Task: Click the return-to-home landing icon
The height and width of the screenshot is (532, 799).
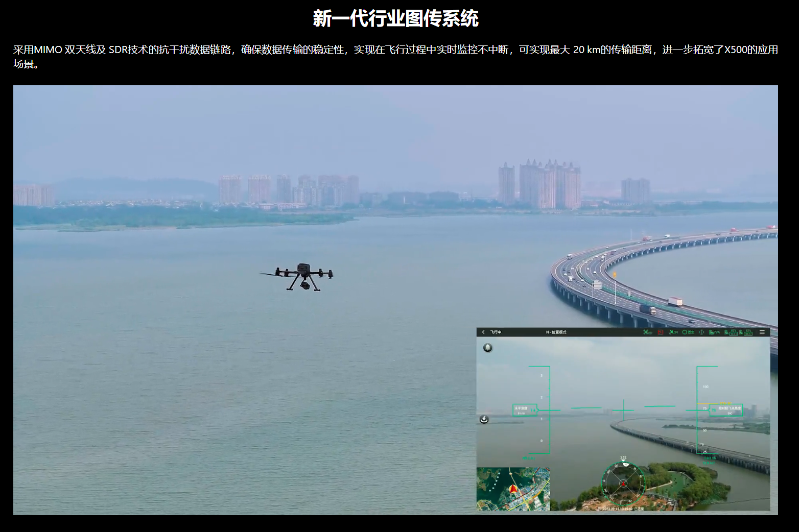Action: pos(484,420)
